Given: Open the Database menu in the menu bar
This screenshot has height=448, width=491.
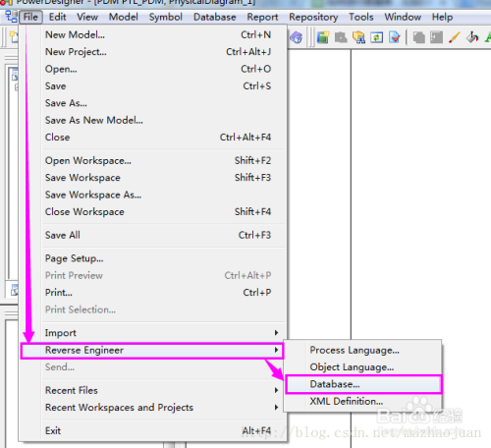Looking at the screenshot, I should (215, 17).
